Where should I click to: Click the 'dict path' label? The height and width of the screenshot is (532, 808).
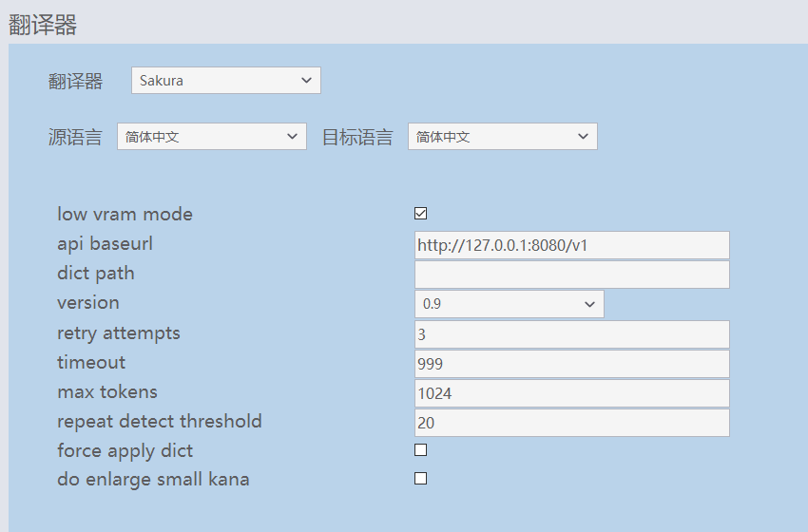(96, 273)
